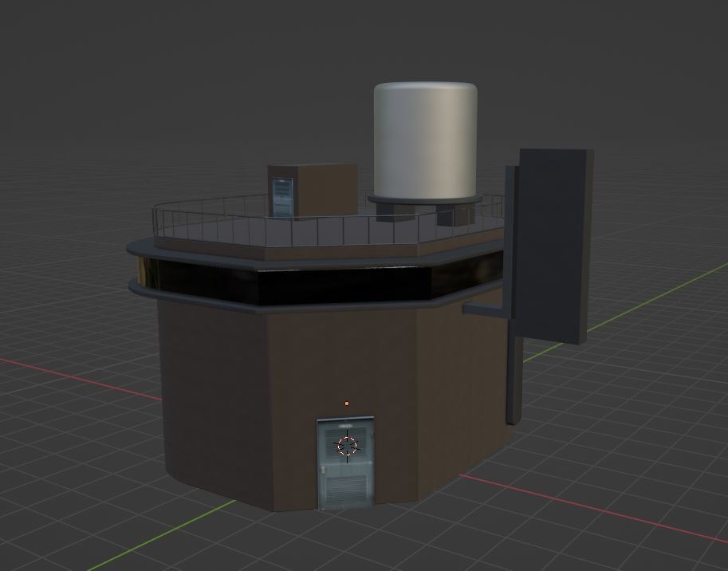Select the small rooftop door on the brown box
The height and width of the screenshot is (571, 728).
point(281,197)
